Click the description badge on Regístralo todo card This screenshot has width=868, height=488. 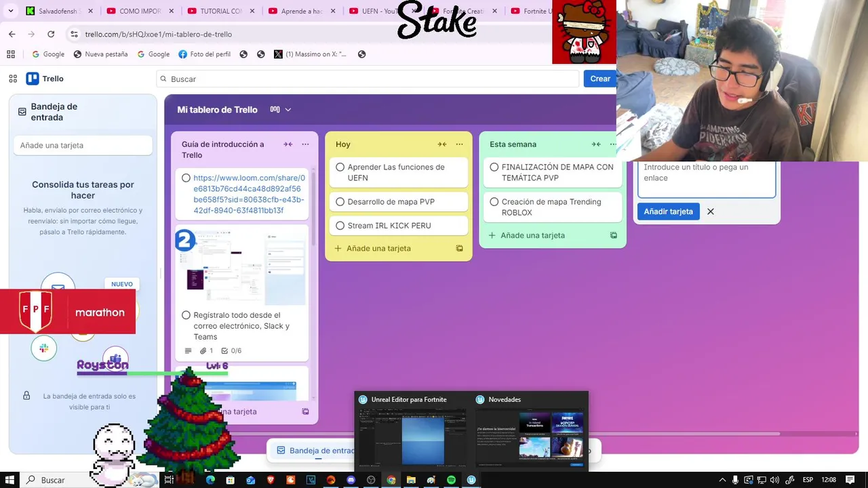(x=188, y=351)
